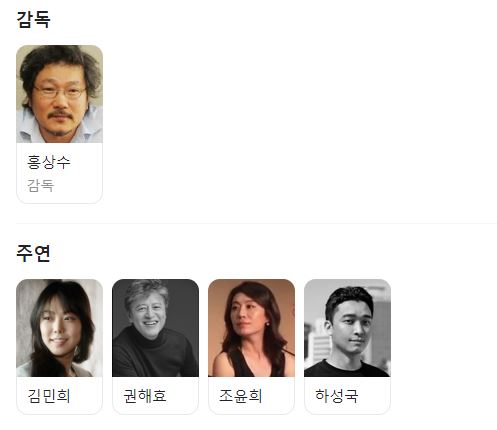497x430 pixels.
Task: Click blank card space right of 하성국 name
Action: 374,396
